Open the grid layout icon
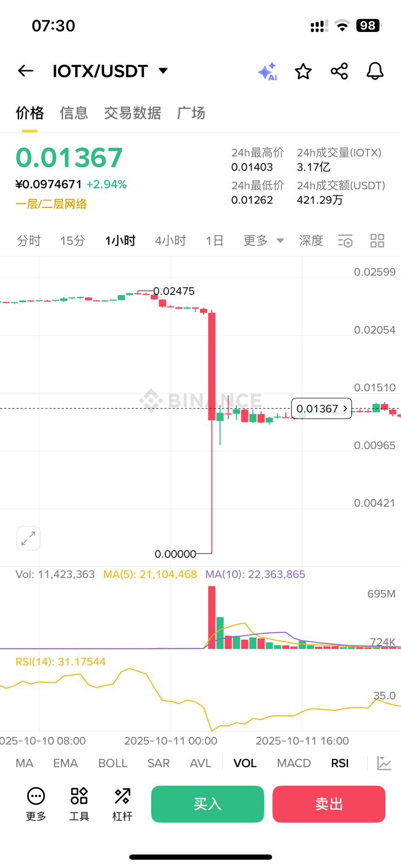The width and height of the screenshot is (401, 868). click(x=377, y=241)
